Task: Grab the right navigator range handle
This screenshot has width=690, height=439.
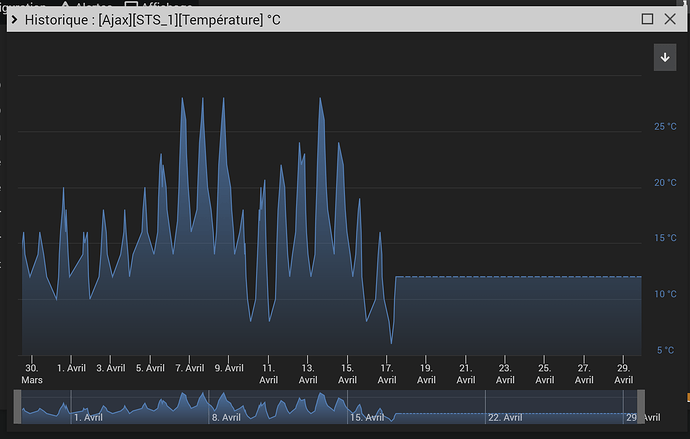Action: 641,406
